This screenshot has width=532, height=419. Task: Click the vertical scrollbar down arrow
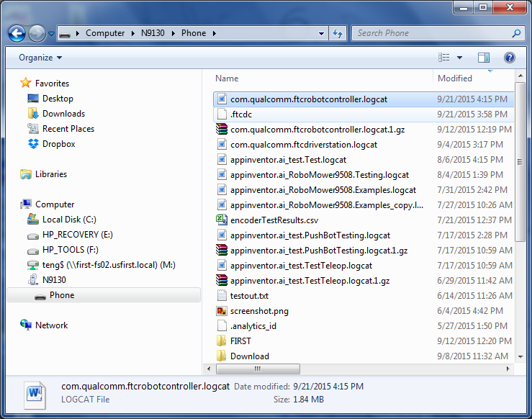point(520,357)
